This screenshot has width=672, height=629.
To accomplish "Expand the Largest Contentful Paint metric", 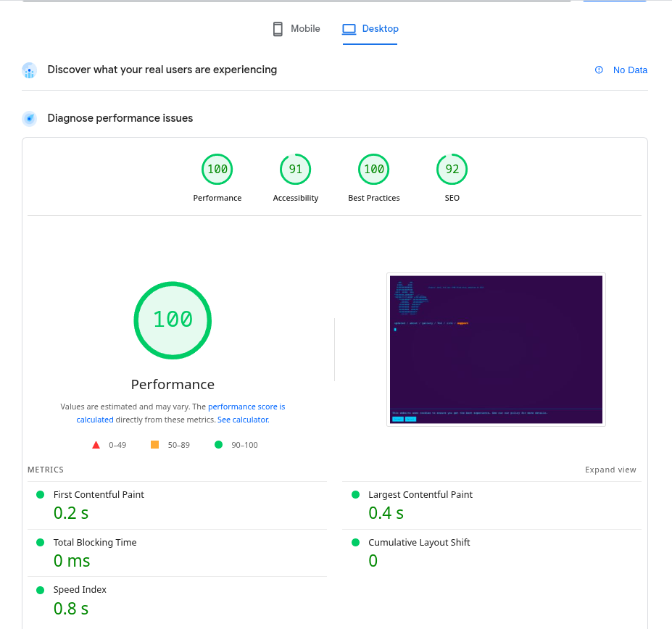I will click(420, 494).
